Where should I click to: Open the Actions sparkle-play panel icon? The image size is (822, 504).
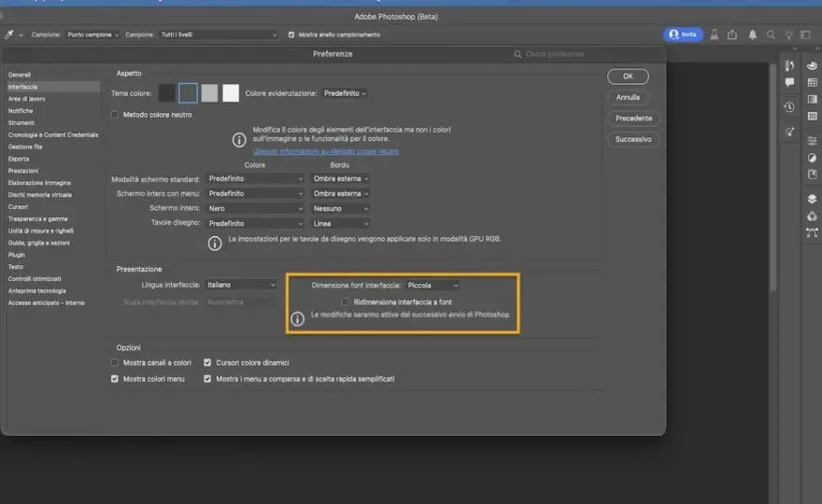[x=789, y=132]
